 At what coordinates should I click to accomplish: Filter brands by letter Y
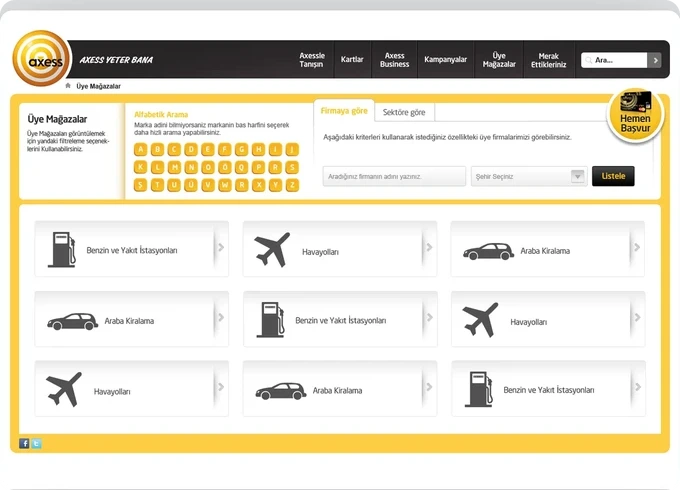275,185
